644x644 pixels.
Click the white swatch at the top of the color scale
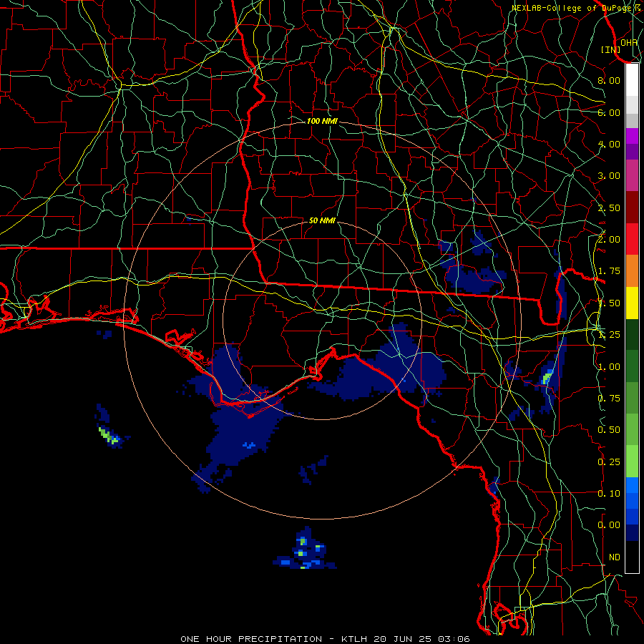click(x=632, y=79)
